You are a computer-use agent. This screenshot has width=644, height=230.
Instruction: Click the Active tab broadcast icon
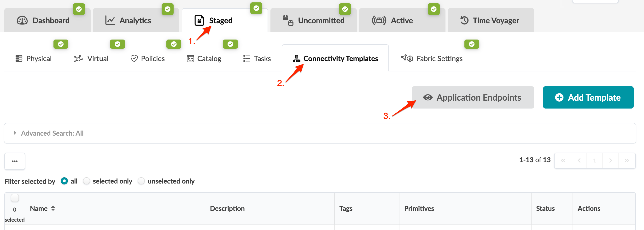coord(379,20)
